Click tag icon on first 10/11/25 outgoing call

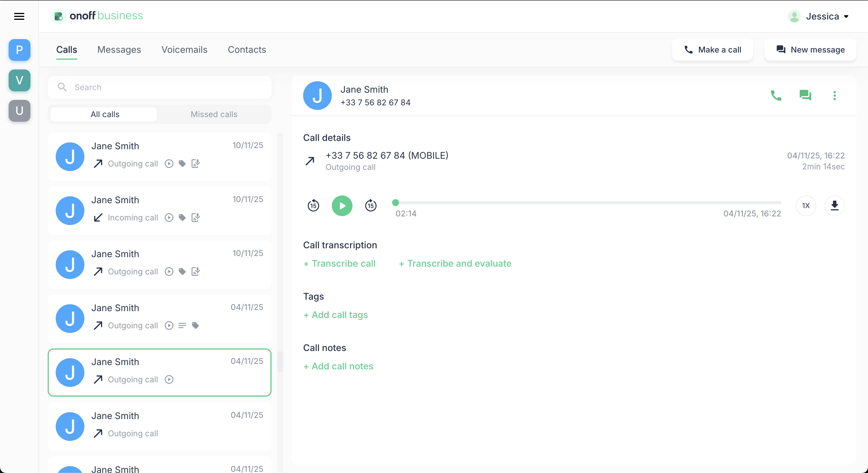point(182,164)
